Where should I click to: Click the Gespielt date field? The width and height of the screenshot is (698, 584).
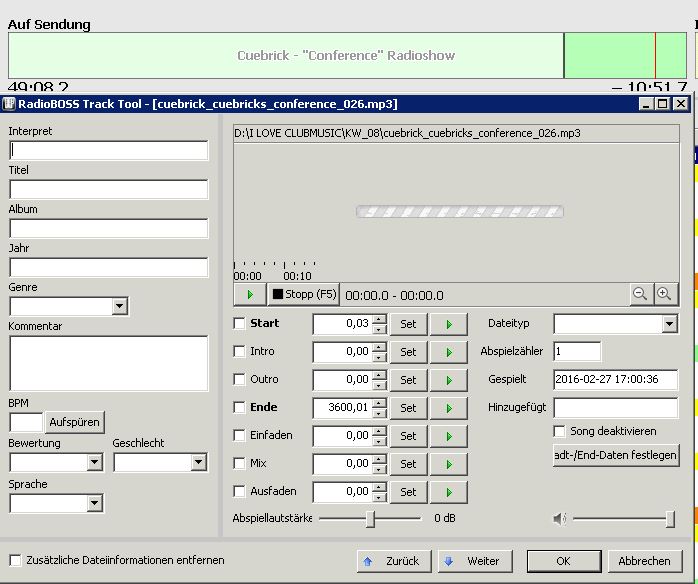616,380
